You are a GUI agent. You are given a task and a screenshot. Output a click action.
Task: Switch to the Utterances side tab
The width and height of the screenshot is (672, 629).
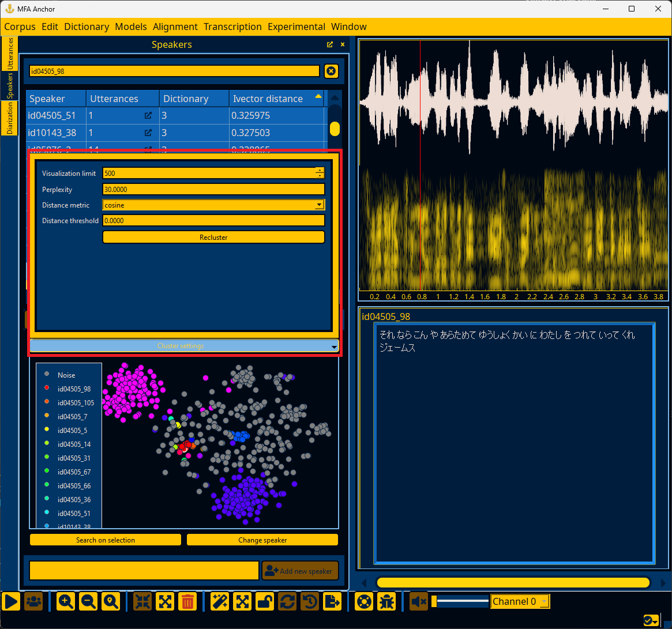pyautogui.click(x=9, y=54)
